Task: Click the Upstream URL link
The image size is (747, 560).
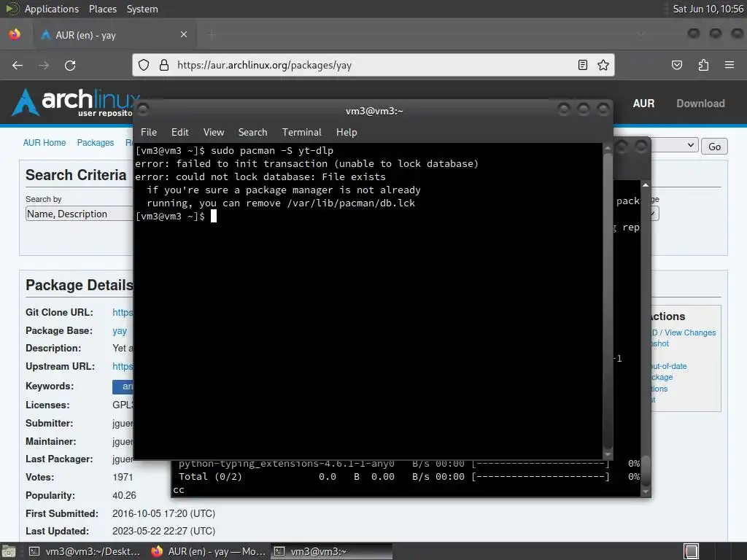Action: click(123, 366)
